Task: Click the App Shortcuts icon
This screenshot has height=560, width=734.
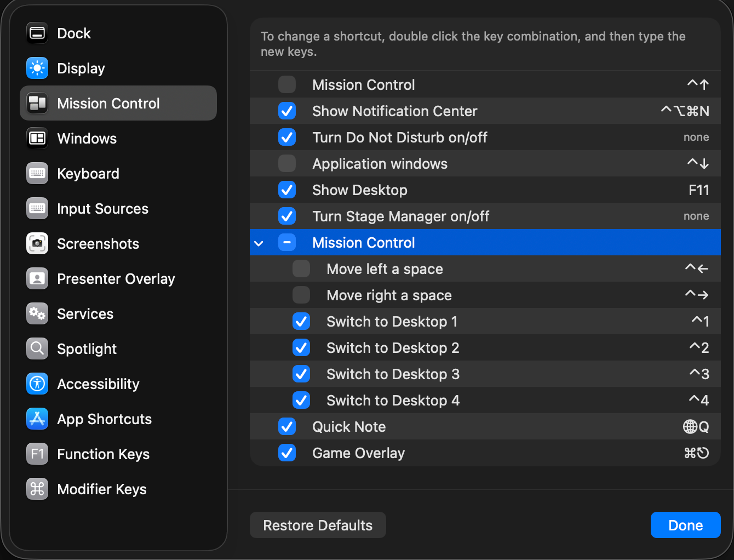Action: coord(37,419)
